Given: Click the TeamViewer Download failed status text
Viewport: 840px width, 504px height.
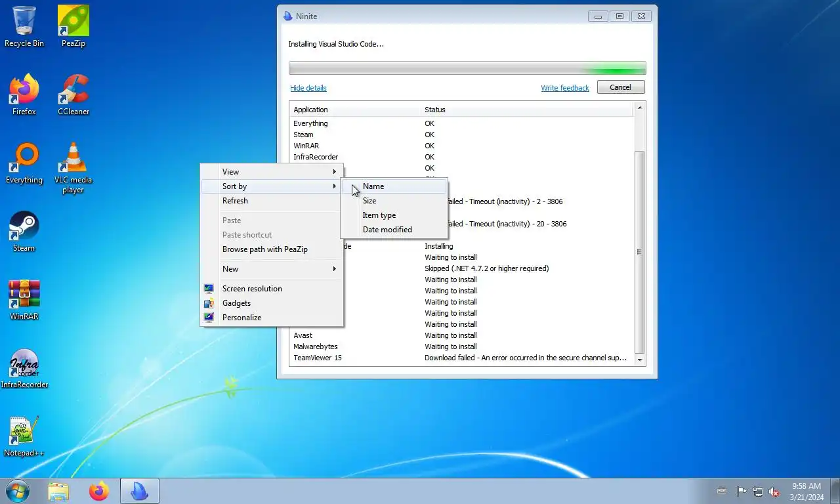Looking at the screenshot, I should pos(525,358).
